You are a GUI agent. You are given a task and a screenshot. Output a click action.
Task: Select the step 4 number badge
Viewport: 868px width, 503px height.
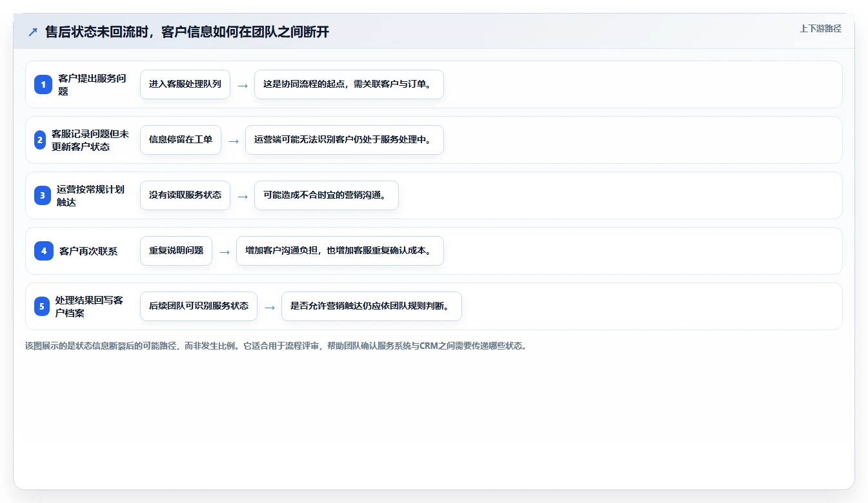tap(44, 251)
